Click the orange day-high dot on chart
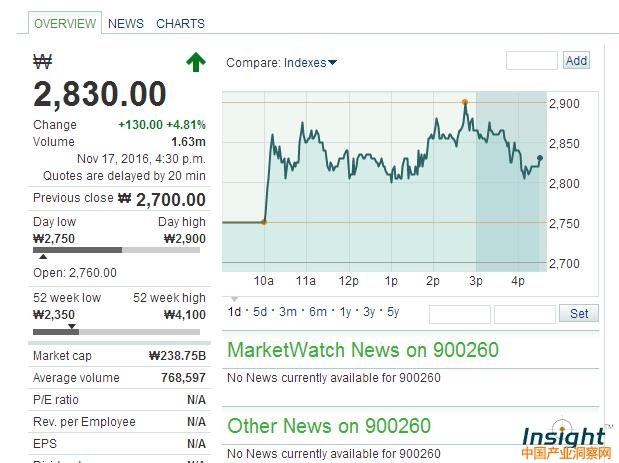The image size is (619, 463). [x=465, y=102]
